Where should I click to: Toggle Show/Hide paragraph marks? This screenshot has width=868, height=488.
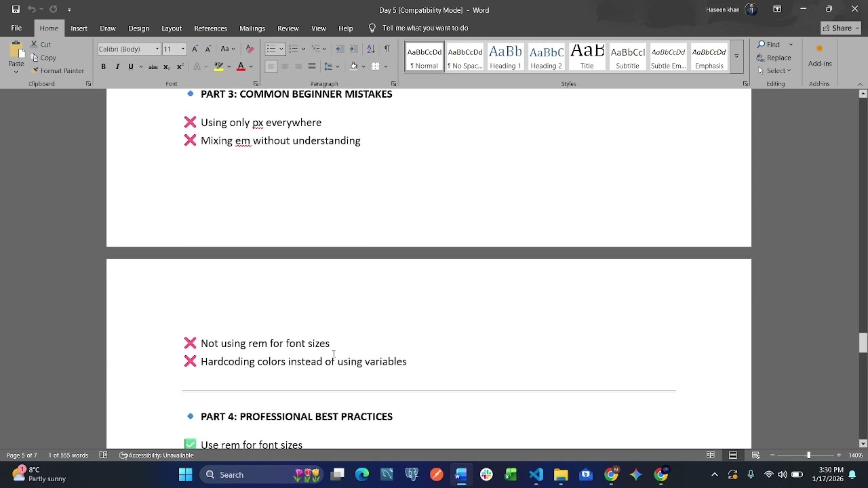(387, 49)
